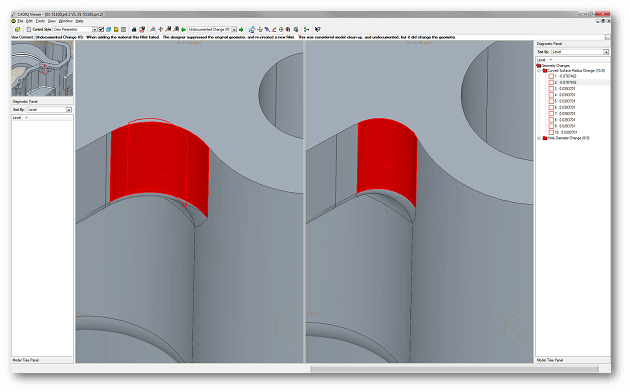Click the black printer toolbar icon

click(x=134, y=29)
